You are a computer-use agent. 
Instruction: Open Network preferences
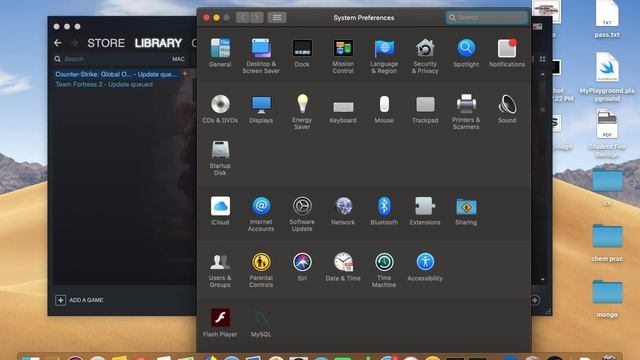(x=343, y=211)
